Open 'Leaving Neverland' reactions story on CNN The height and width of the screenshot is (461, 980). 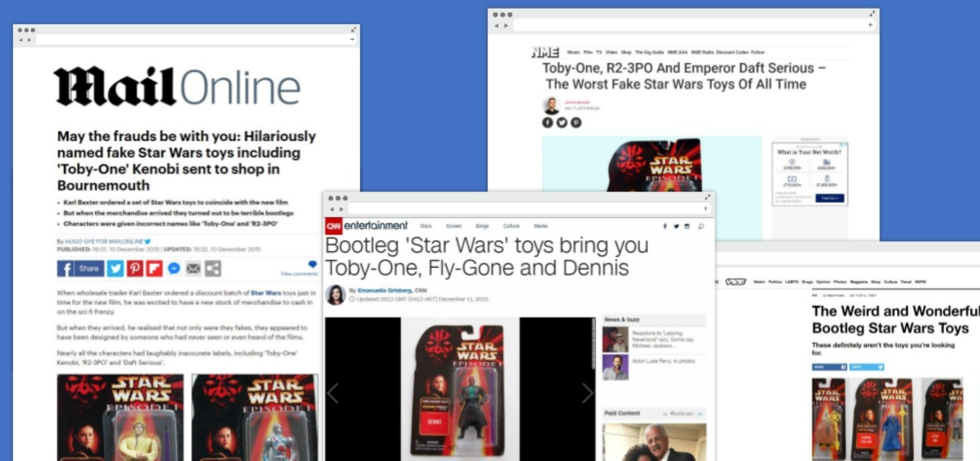[663, 339]
